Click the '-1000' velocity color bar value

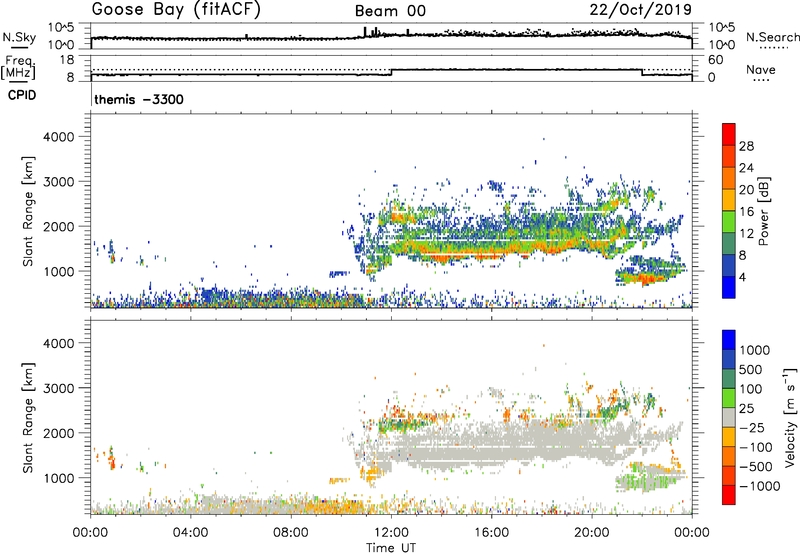click(x=759, y=486)
